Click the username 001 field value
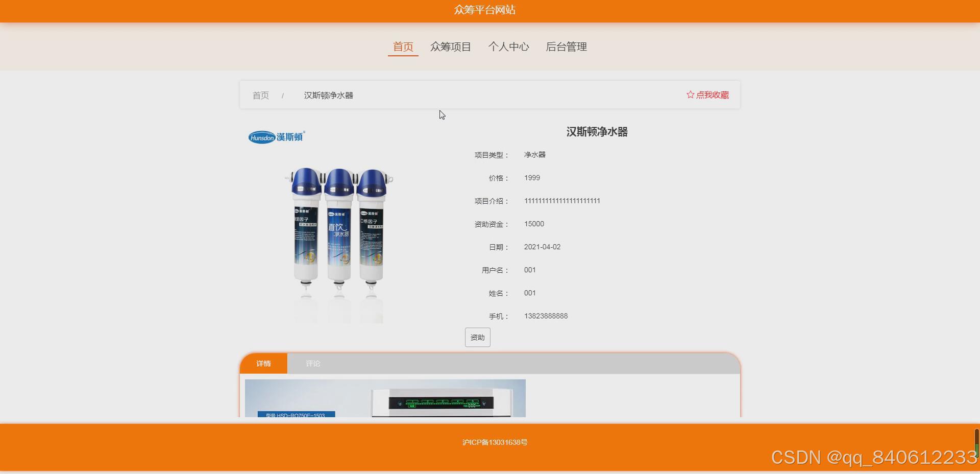 [x=529, y=270]
